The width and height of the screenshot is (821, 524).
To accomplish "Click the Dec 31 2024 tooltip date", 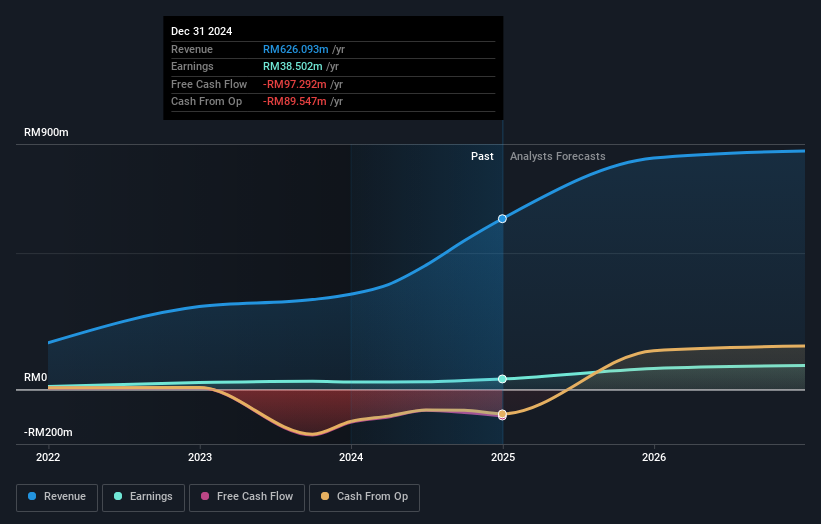I will tap(202, 31).
